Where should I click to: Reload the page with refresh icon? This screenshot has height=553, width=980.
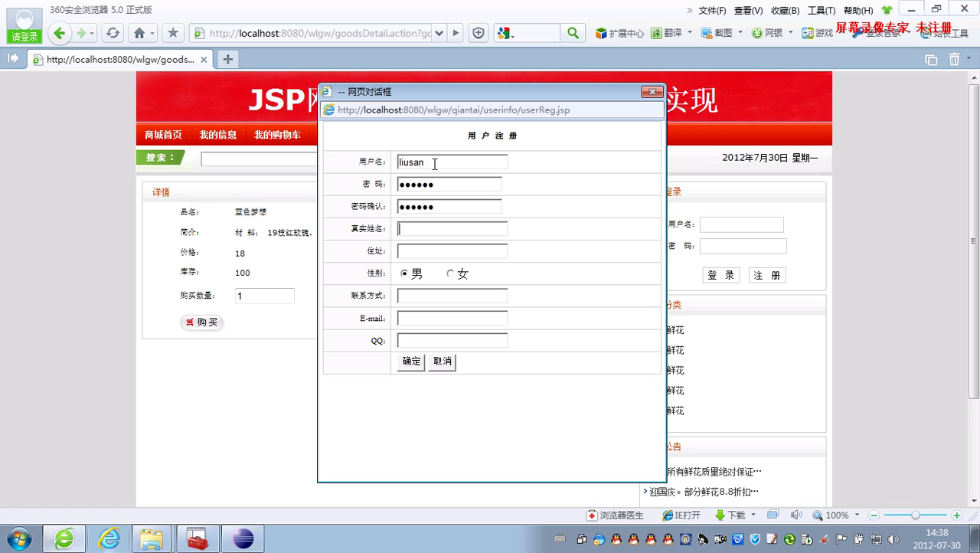pyautogui.click(x=113, y=33)
